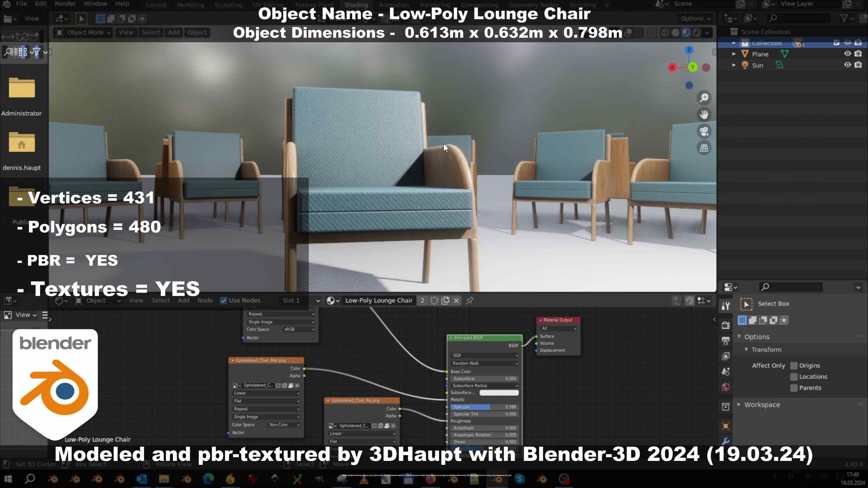The image size is (868, 488).
Task: Hide Sun in viewport via eye icon
Action: (847, 65)
